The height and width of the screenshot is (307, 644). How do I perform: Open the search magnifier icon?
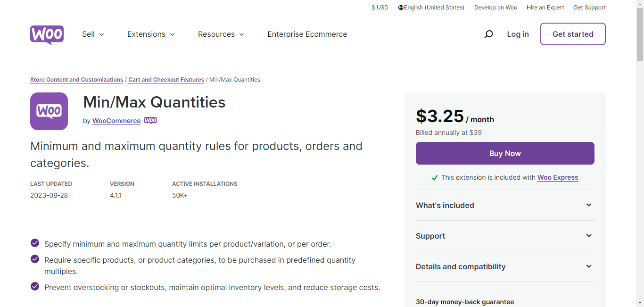489,34
